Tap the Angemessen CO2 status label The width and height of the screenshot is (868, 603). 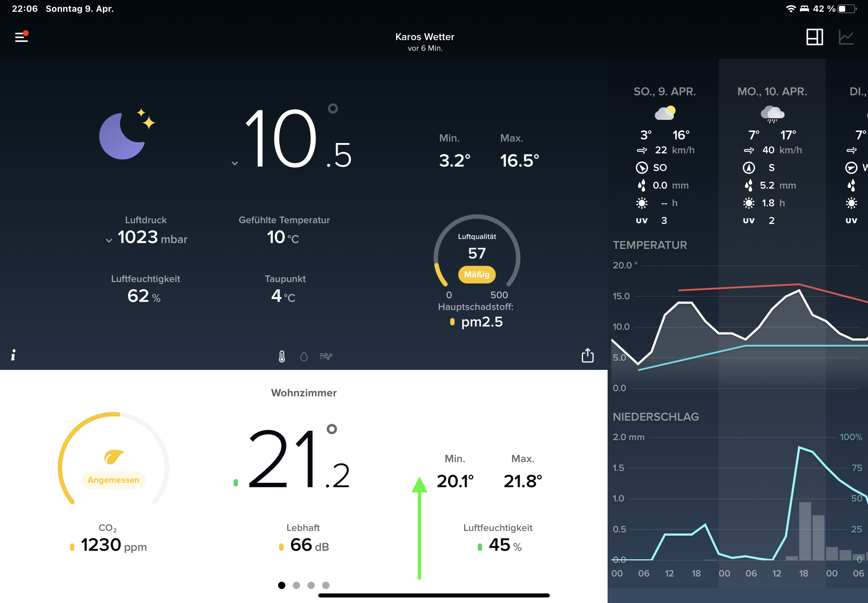coord(113,480)
